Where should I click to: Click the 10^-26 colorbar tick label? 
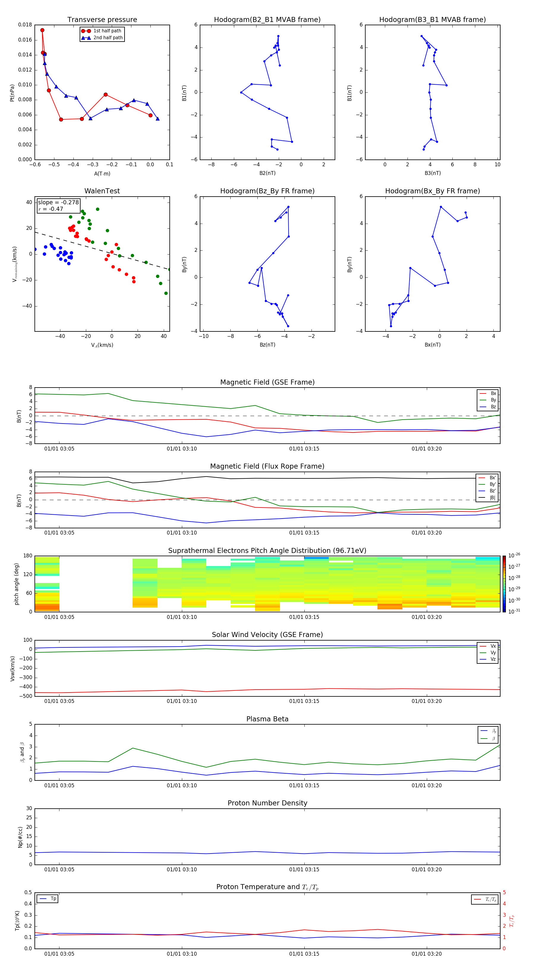[x=514, y=555]
